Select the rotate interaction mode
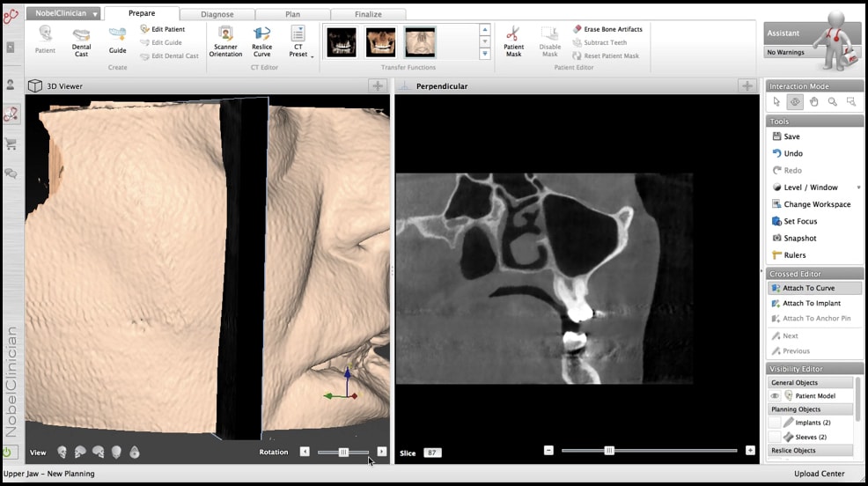The image size is (868, 486). (x=795, y=102)
